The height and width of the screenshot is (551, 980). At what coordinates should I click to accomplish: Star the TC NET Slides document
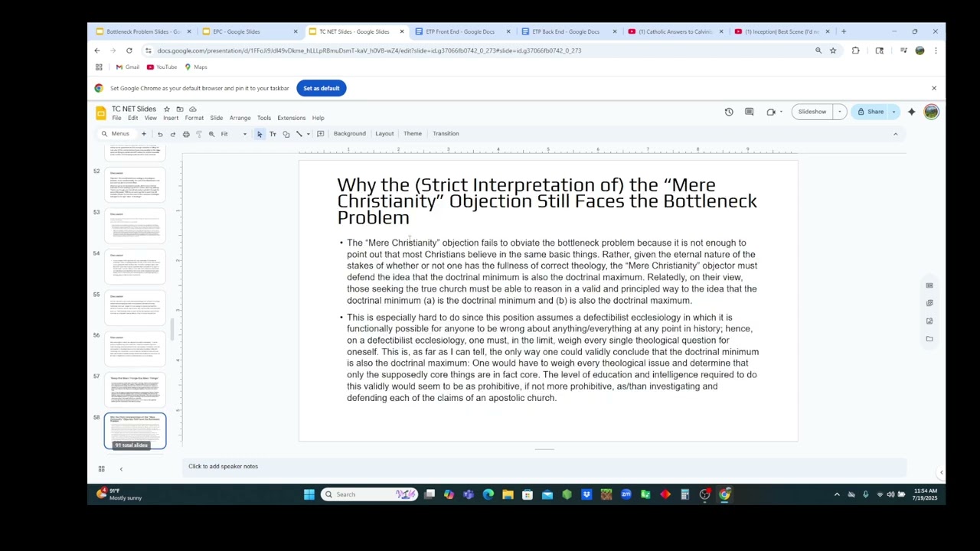tap(166, 109)
